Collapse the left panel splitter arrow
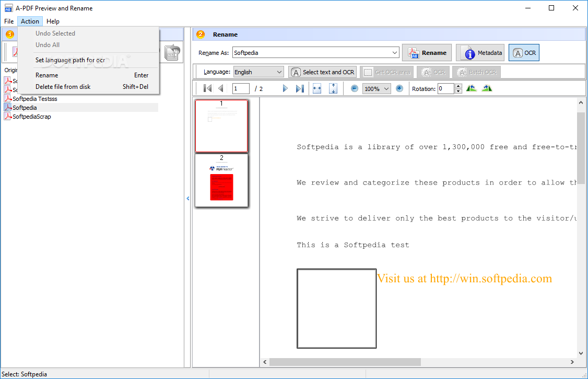 click(x=188, y=198)
